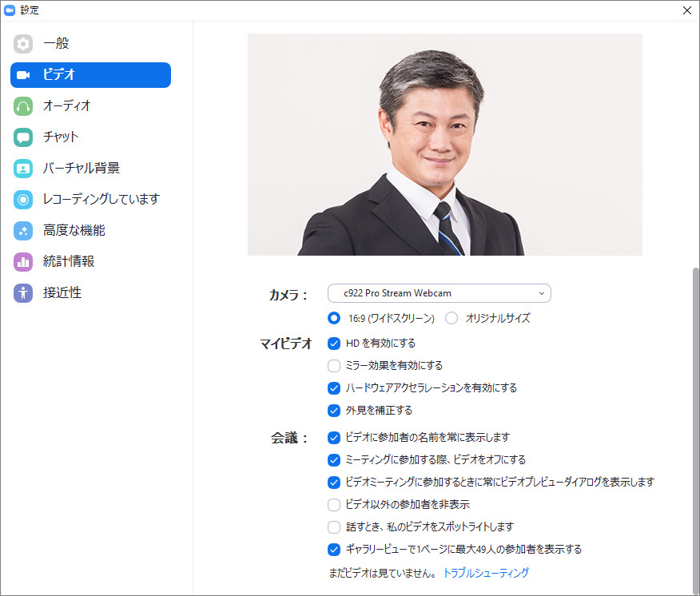Click the General (一般) gear icon
This screenshot has height=596, width=700.
pyautogui.click(x=23, y=43)
